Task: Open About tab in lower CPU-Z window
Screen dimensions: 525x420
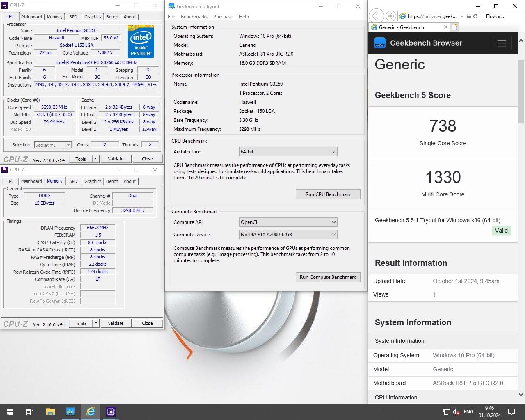Action: 130,181
